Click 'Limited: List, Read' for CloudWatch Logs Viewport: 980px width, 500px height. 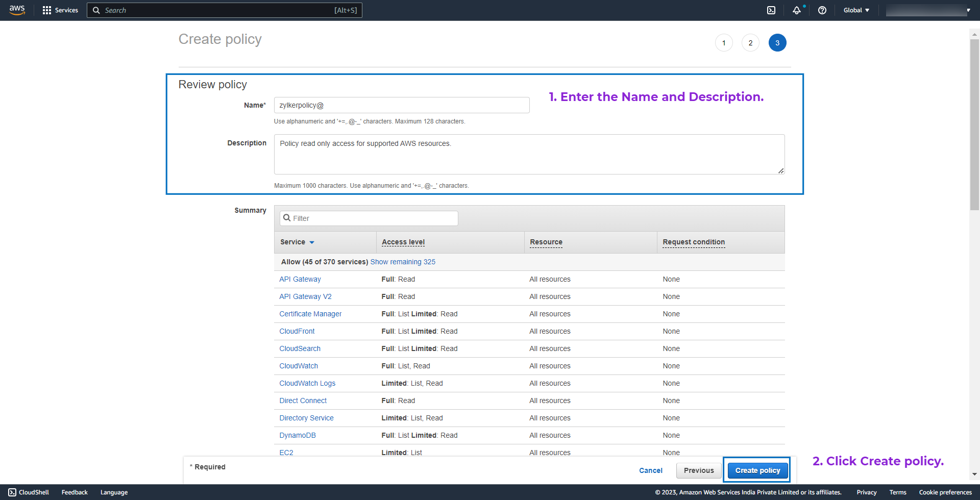click(x=412, y=383)
